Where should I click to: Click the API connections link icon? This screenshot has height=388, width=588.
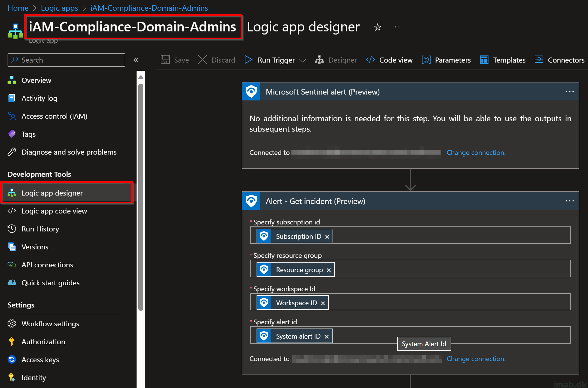click(12, 265)
